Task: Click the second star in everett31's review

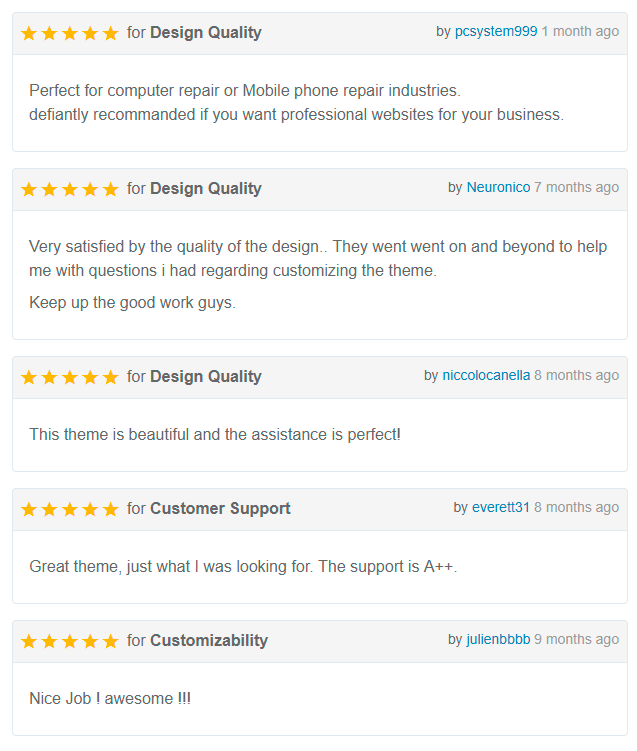Action: coord(49,509)
